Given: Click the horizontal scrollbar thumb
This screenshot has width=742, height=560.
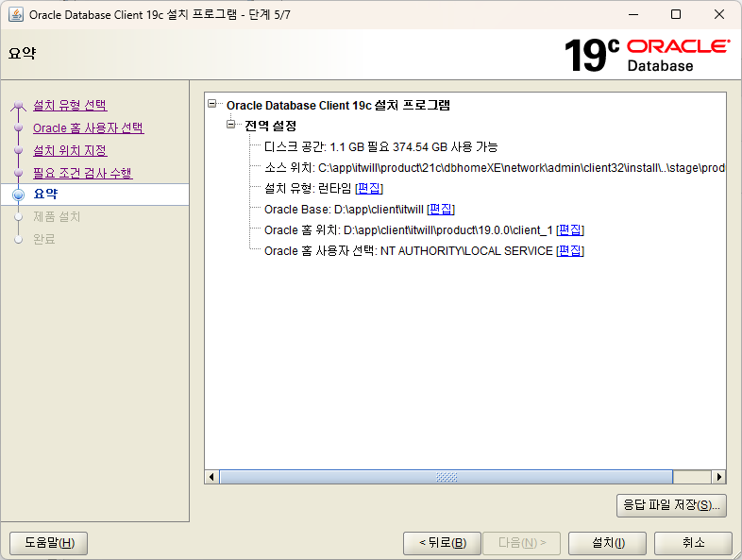Looking at the screenshot, I should pos(447,477).
